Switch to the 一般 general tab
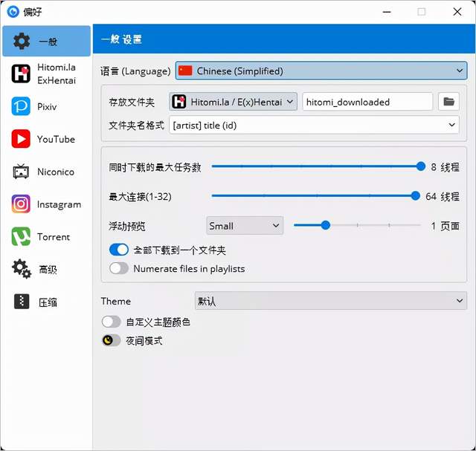Image resolution: width=476 pixels, height=451 pixels. point(46,41)
